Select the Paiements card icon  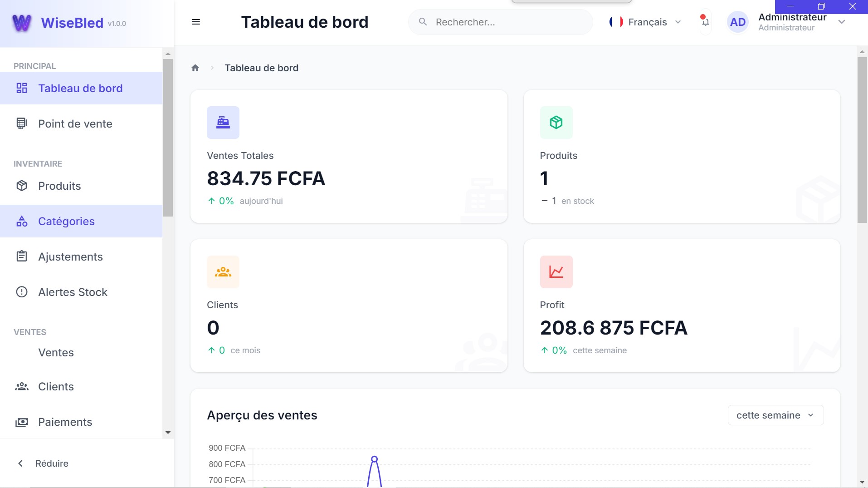click(x=21, y=422)
